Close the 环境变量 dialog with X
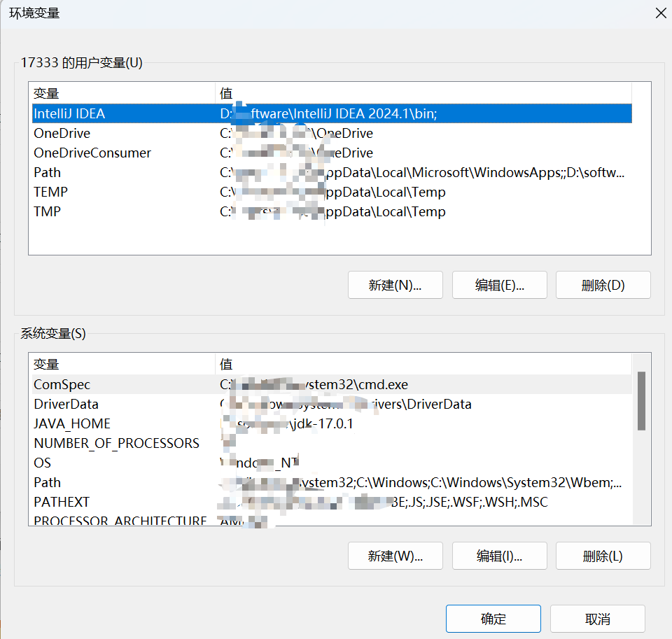This screenshot has width=672, height=639. point(660,13)
